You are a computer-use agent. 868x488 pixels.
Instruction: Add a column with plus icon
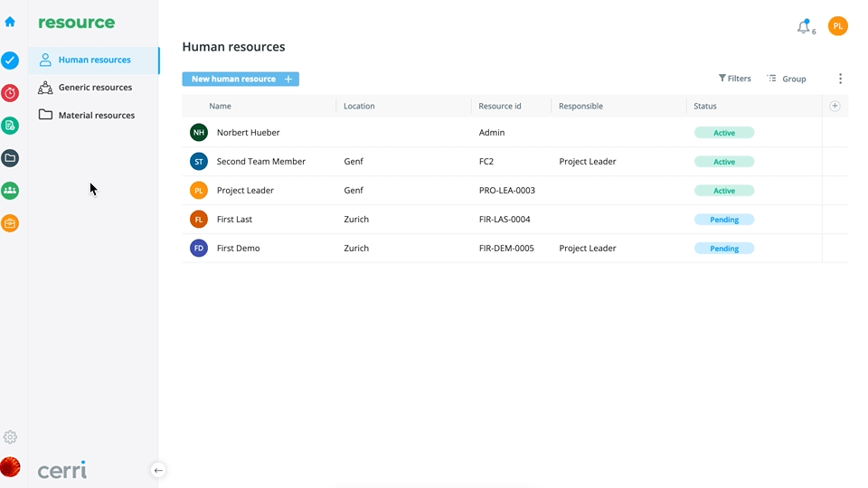[x=835, y=106]
